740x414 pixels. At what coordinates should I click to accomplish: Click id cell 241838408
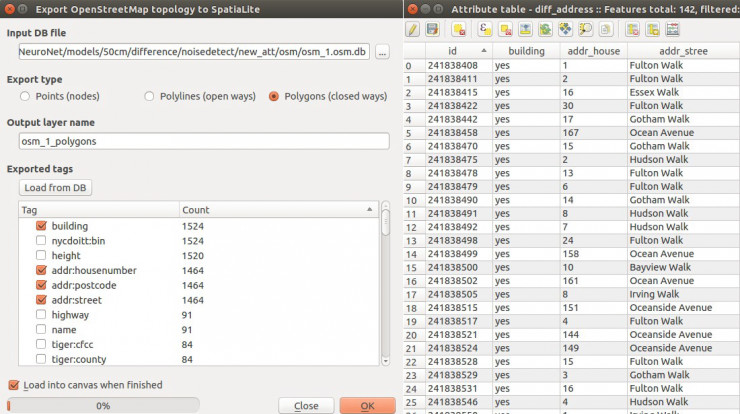coord(459,66)
